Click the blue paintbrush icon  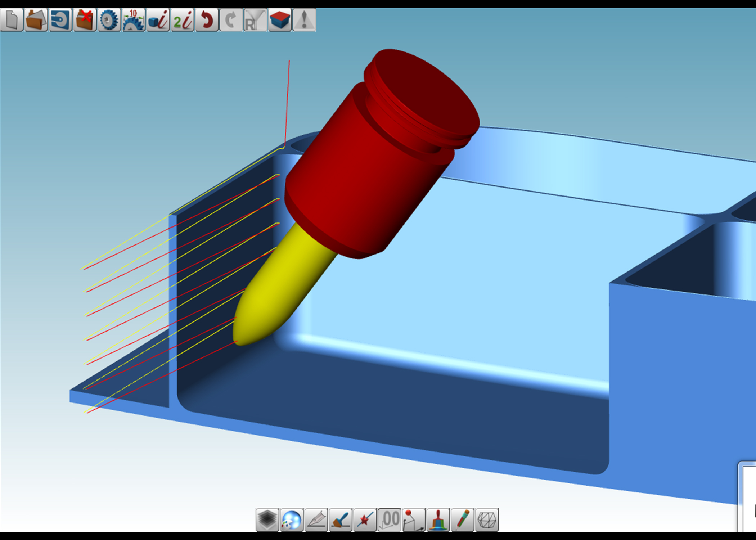click(x=341, y=519)
